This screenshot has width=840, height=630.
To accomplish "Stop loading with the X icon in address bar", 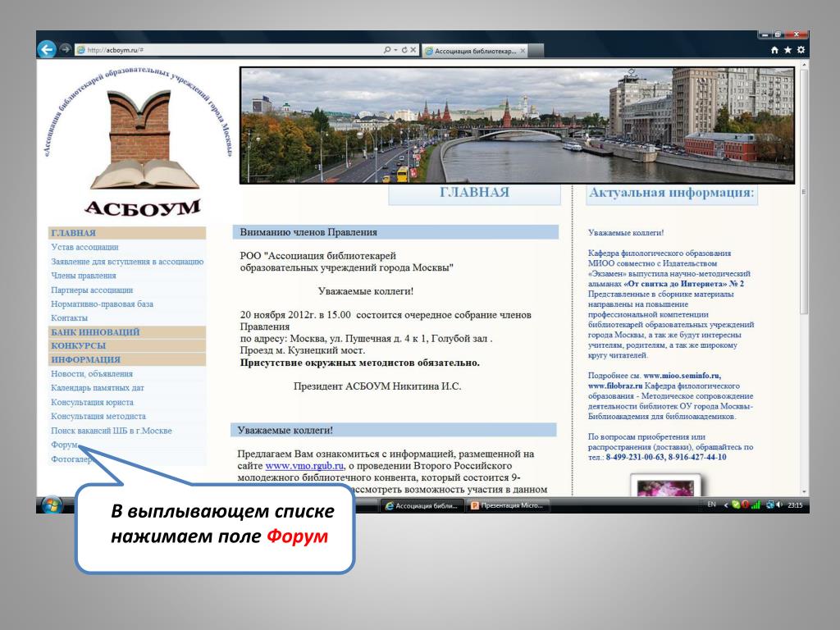I will [413, 50].
